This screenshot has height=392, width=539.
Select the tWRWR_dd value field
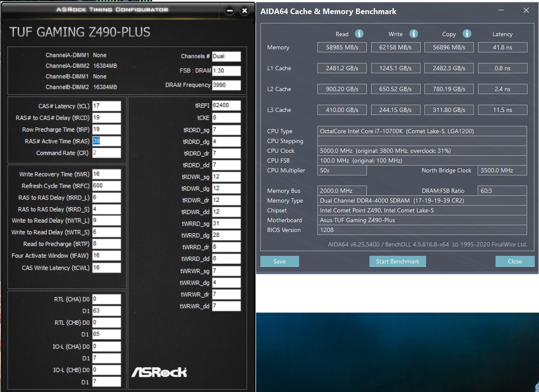226,306
